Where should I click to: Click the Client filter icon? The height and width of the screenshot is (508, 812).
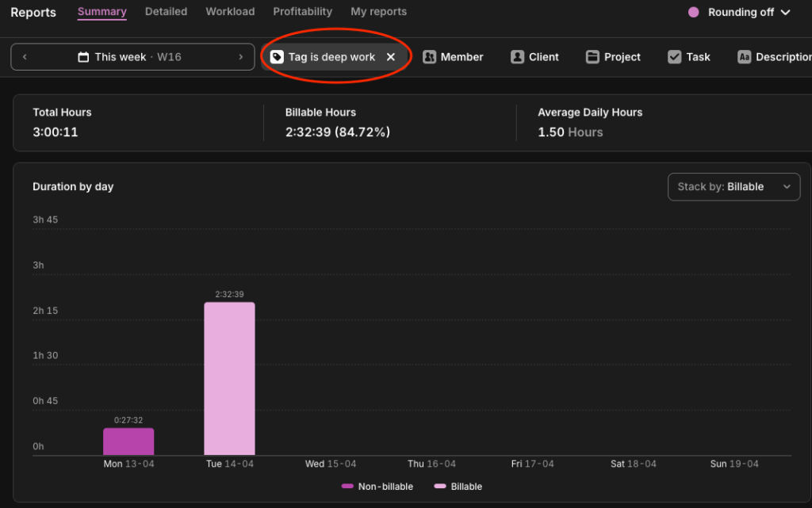click(x=518, y=57)
